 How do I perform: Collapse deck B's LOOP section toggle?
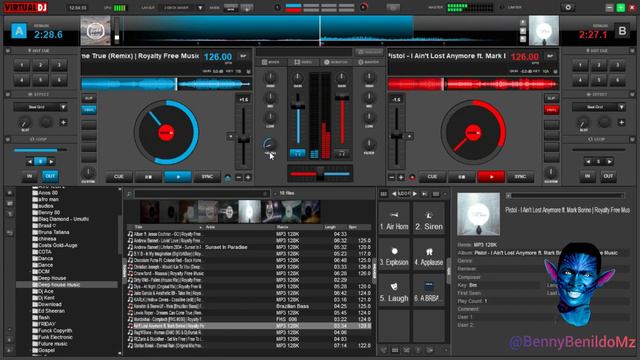point(632,139)
